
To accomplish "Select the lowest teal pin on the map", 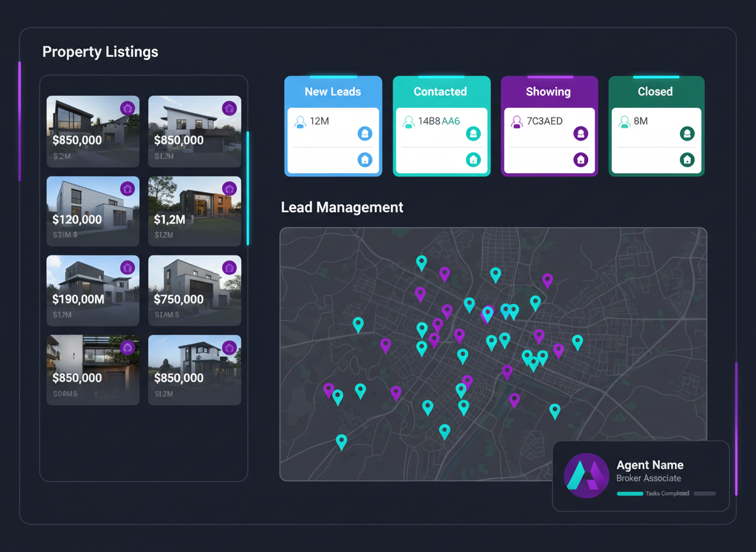I will point(342,442).
